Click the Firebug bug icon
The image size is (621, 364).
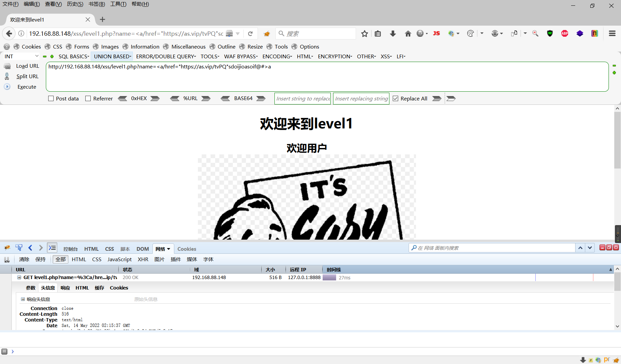click(6, 247)
